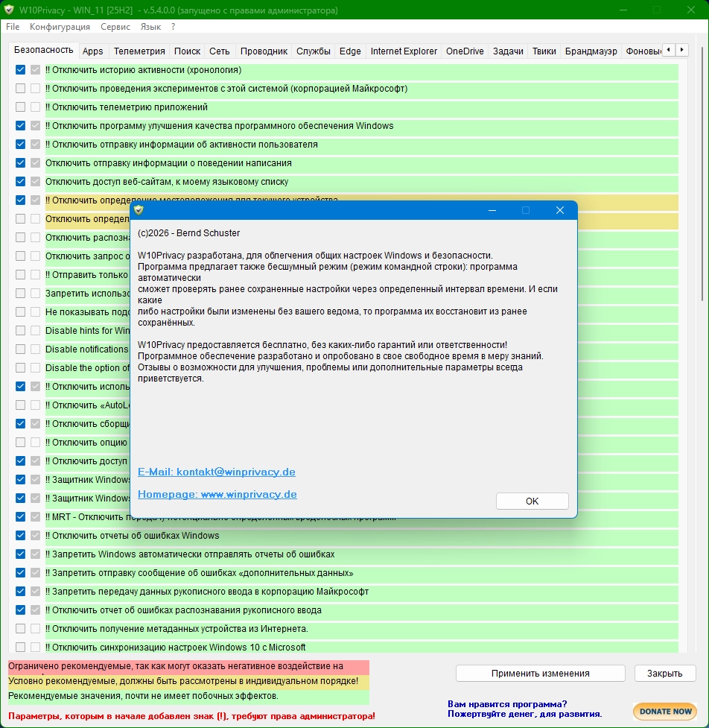Open the ? help menu
Image resolution: width=709 pixels, height=728 pixels.
[x=173, y=27]
